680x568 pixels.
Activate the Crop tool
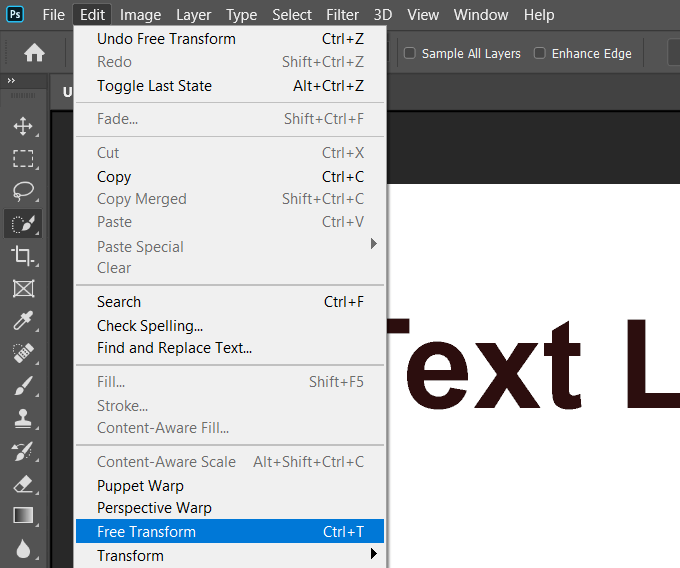click(x=22, y=256)
